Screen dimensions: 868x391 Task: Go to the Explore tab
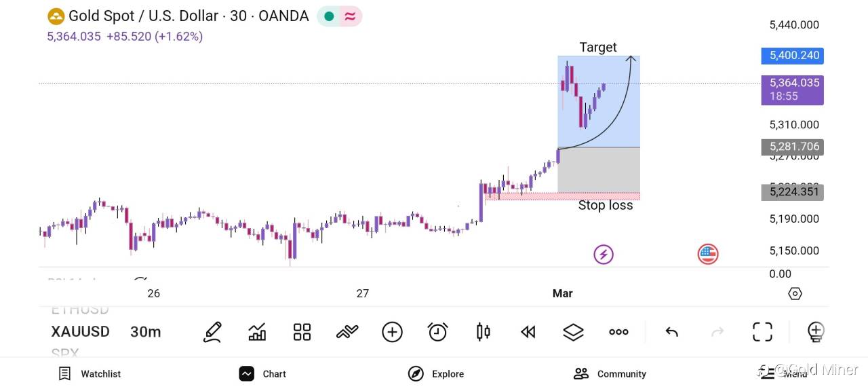click(x=436, y=374)
